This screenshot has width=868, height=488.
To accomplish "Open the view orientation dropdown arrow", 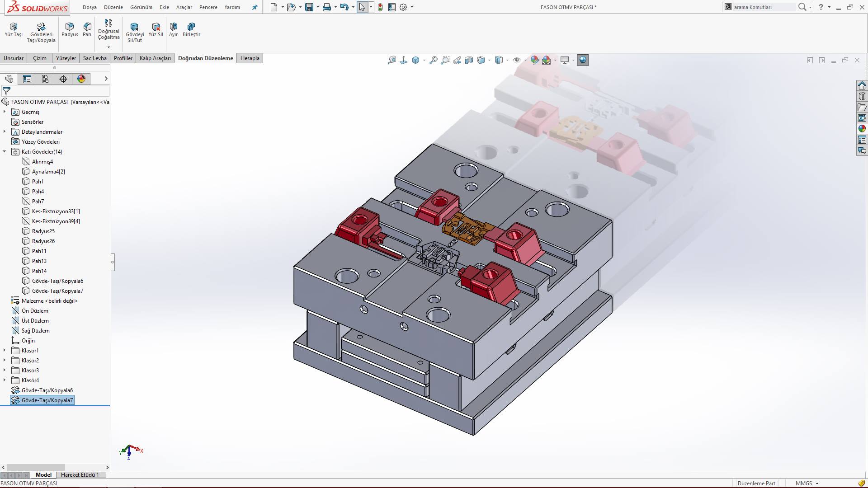I will point(489,60).
